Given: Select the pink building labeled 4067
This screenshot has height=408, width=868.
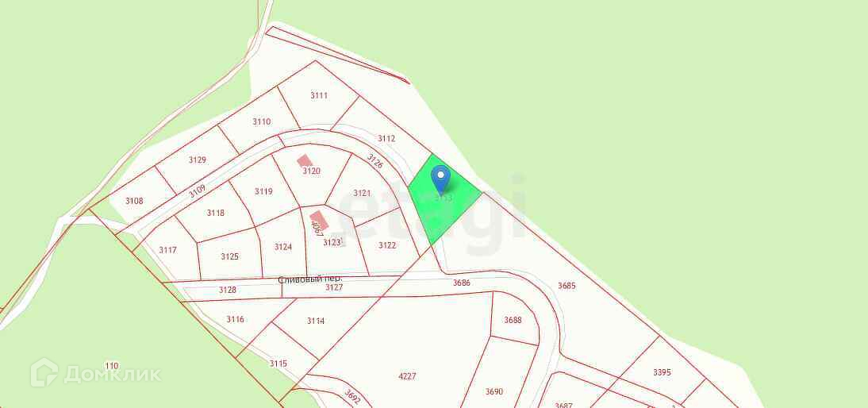Looking at the screenshot, I should click(x=319, y=221).
